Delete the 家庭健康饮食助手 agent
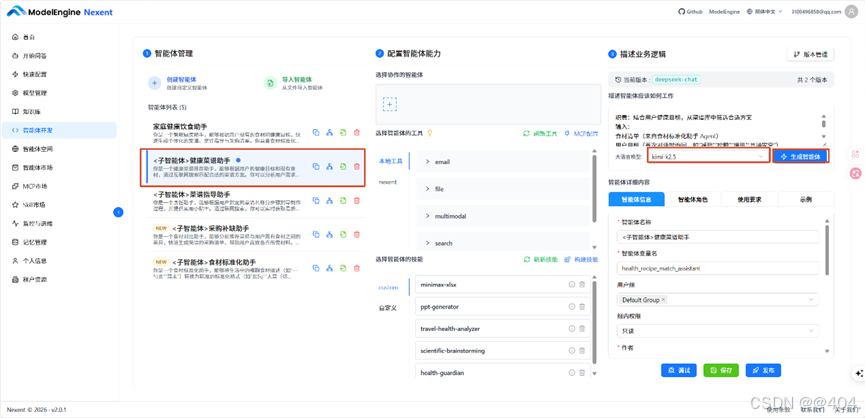Image resolution: width=865 pixels, height=418 pixels. 356,132
